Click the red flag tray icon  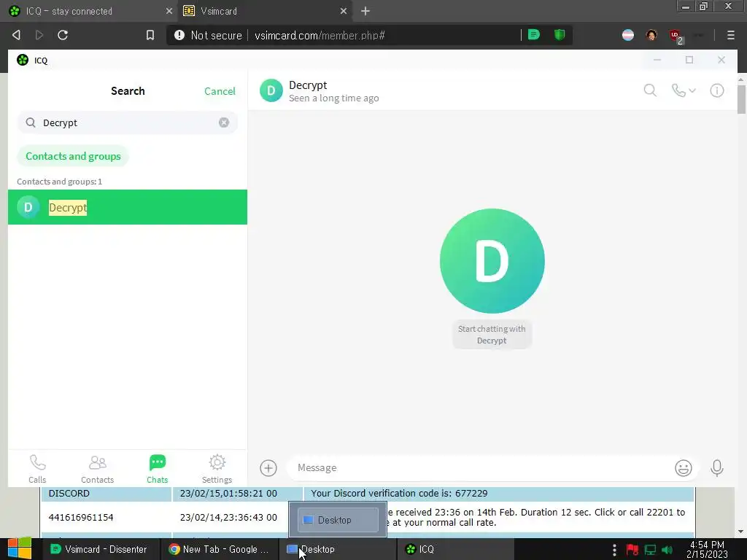point(632,550)
